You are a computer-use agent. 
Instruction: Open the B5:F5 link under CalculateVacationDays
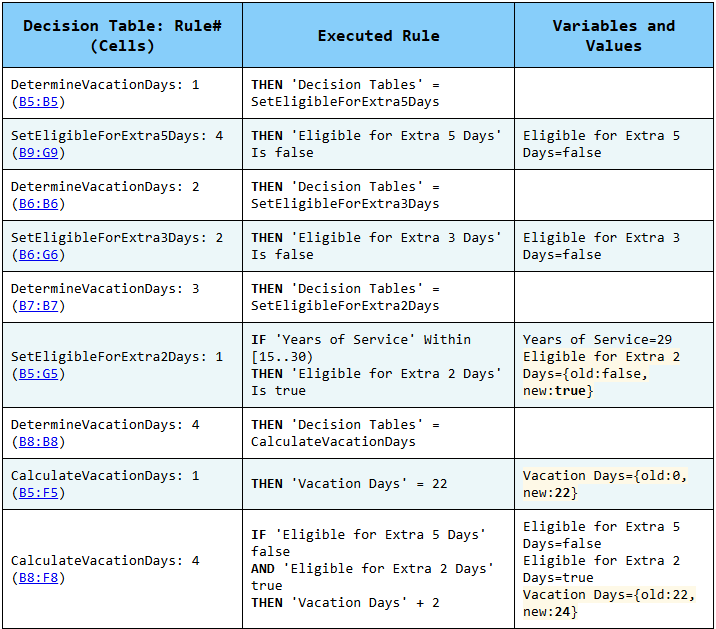38,493
